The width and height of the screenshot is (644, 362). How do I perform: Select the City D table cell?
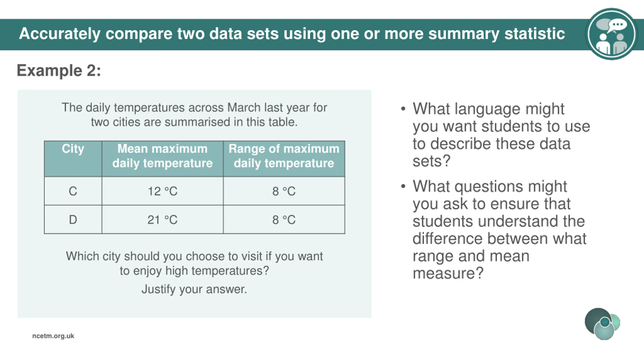[x=73, y=220]
